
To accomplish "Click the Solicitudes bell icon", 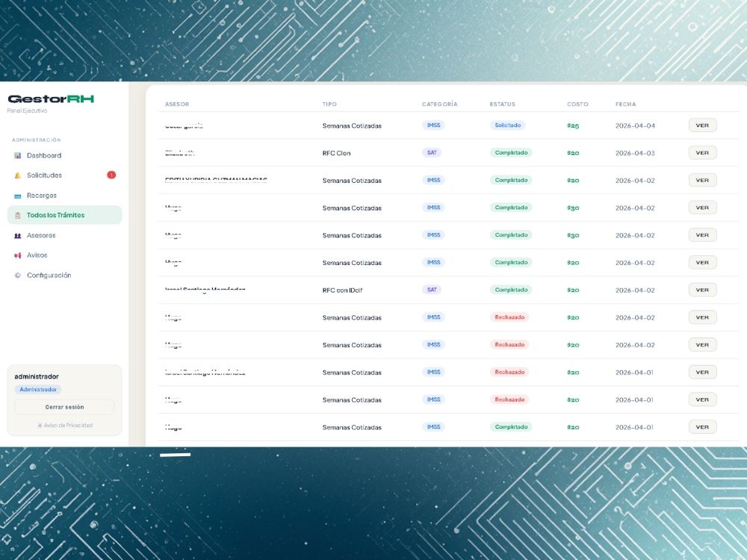I will click(x=18, y=175).
